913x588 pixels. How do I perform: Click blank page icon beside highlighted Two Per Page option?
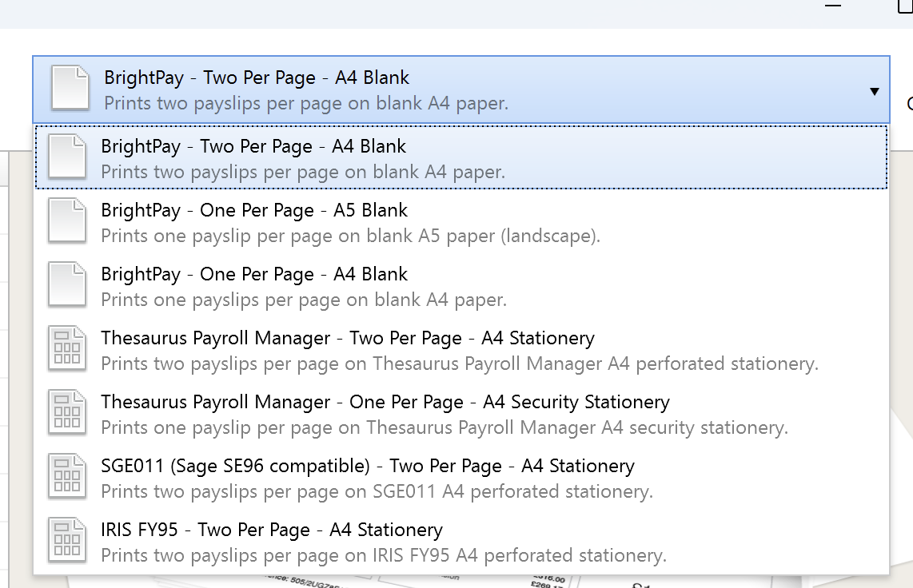[67, 157]
